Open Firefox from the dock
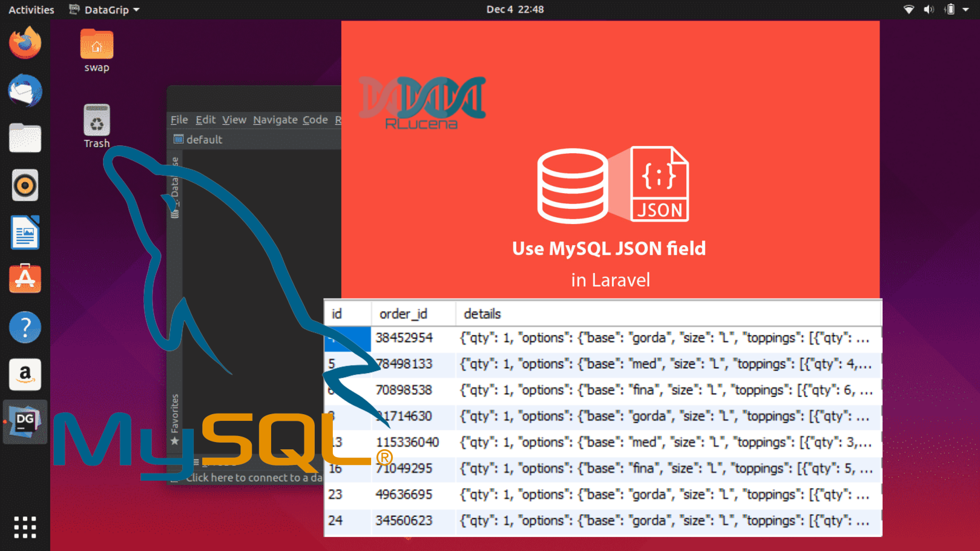The image size is (980, 551). click(x=25, y=43)
